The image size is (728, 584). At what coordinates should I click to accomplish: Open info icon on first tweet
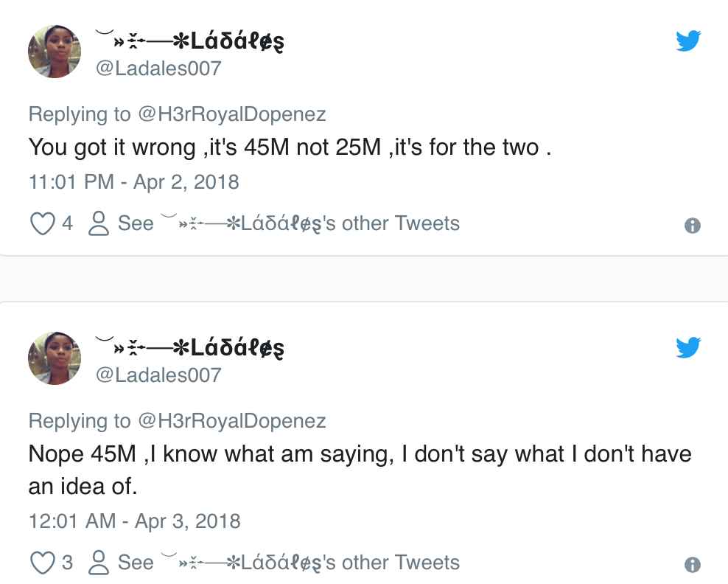(x=692, y=226)
